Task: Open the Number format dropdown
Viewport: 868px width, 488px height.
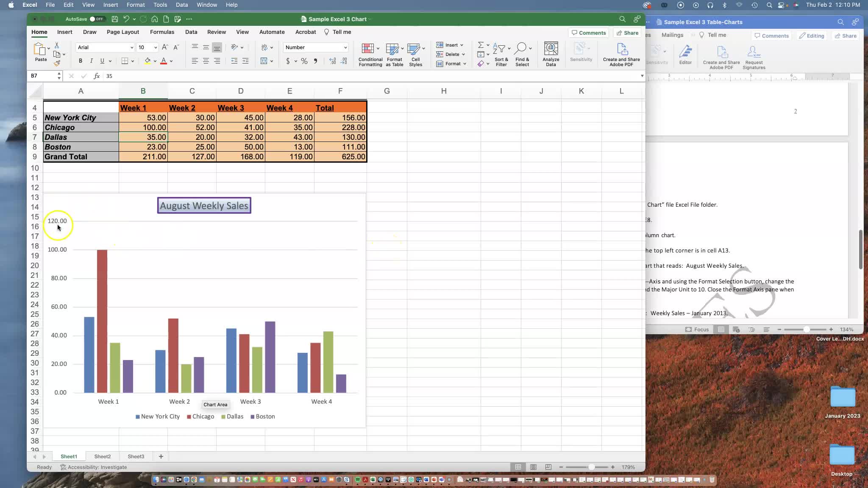Action: click(345, 47)
